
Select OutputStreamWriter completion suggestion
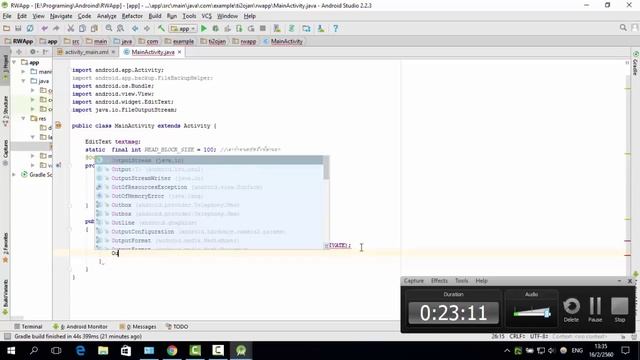(x=209, y=178)
